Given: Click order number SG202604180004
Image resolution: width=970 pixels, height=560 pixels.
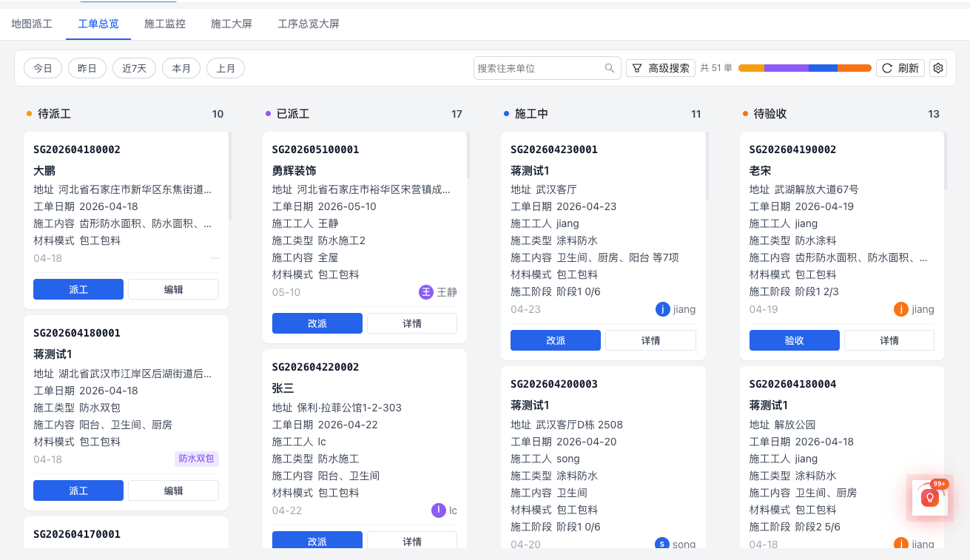Looking at the screenshot, I should [793, 384].
